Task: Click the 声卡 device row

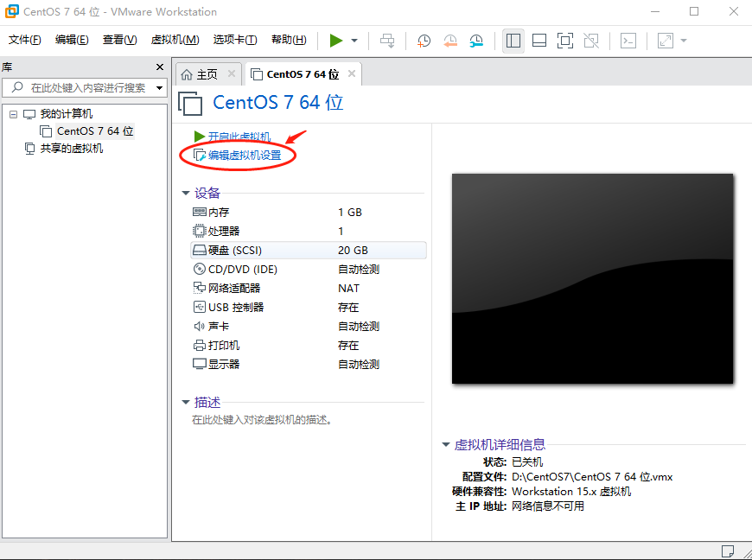Action: (x=308, y=327)
